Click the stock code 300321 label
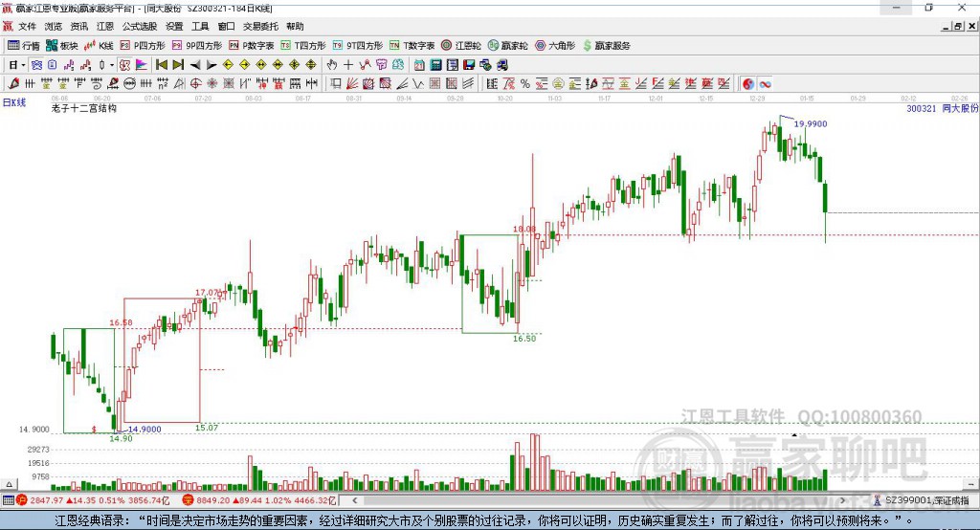Viewport: 980px width, 530px height. coord(922,108)
